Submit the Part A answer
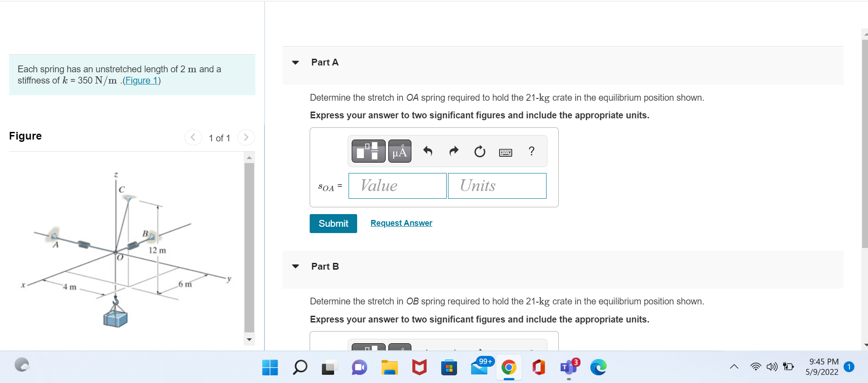 [x=333, y=224]
